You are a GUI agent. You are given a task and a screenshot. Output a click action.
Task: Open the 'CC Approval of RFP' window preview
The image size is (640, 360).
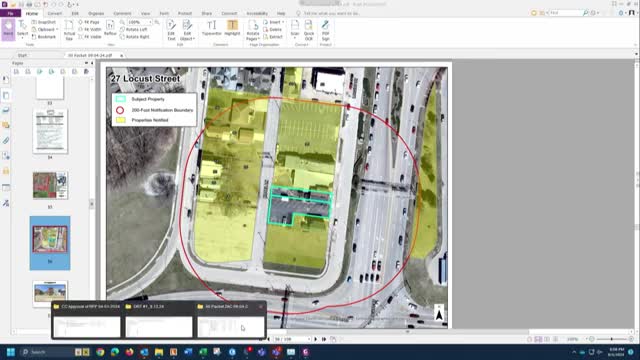click(x=87, y=321)
